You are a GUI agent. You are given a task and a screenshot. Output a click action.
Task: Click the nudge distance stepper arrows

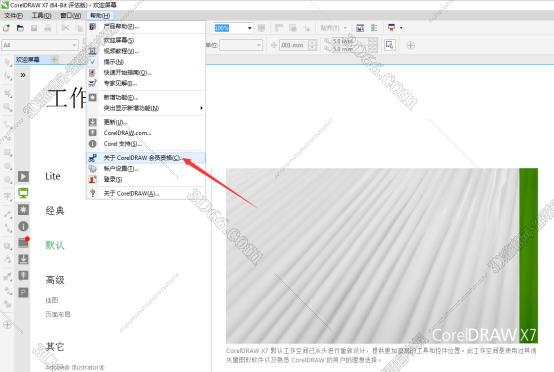(x=312, y=45)
